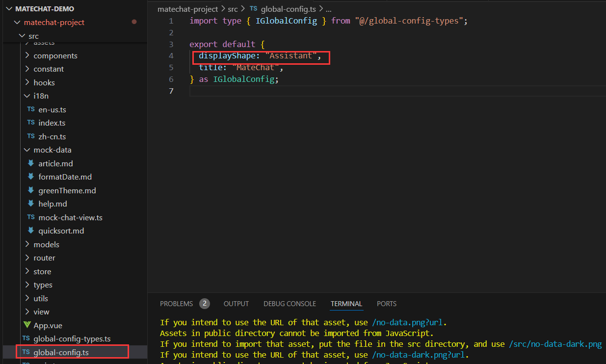
Task: Click markdown icon of quicksort.md
Action: [31, 231]
